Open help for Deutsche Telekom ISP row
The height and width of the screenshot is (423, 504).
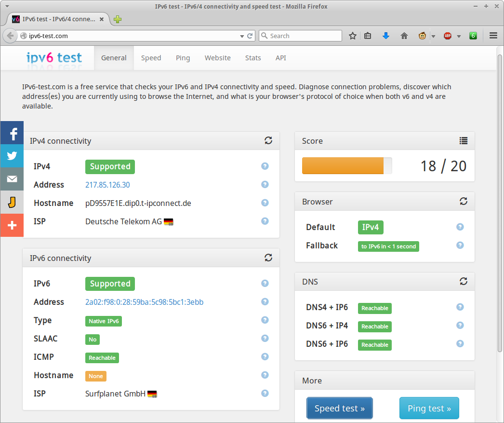(265, 221)
